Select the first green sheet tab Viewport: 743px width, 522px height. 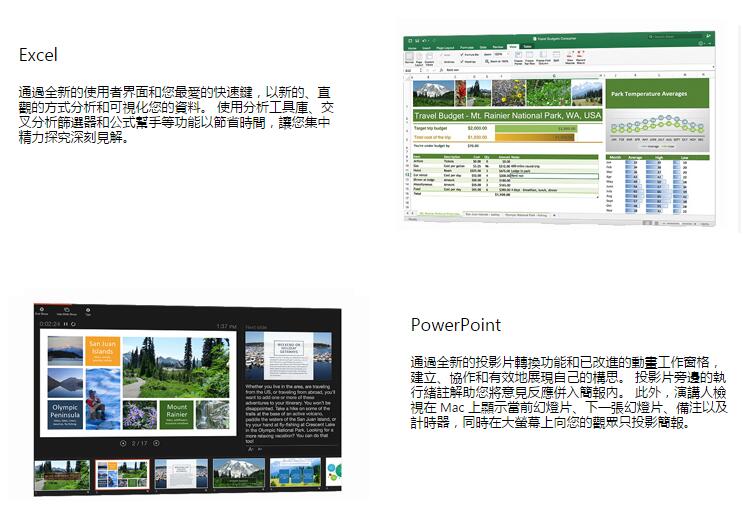[439, 214]
